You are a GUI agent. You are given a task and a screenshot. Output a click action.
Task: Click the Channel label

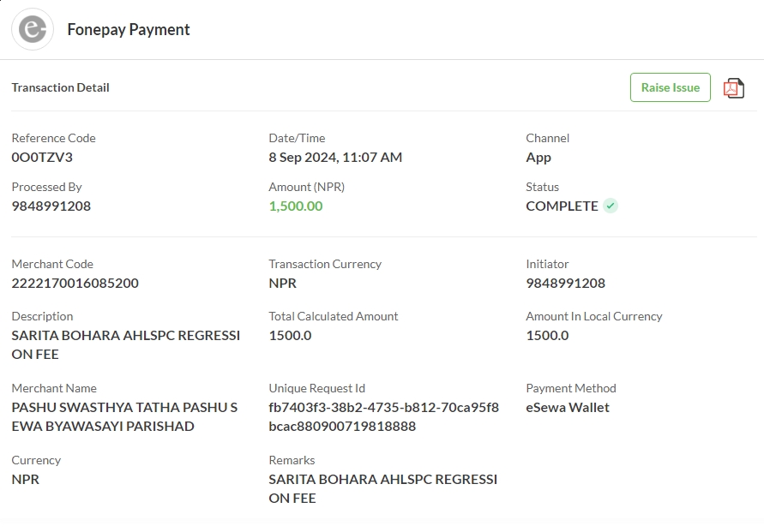(548, 138)
